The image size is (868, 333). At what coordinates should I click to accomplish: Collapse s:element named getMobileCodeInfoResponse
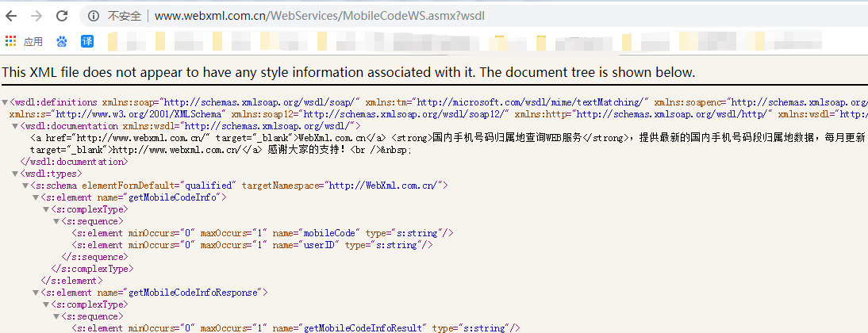[36, 293]
